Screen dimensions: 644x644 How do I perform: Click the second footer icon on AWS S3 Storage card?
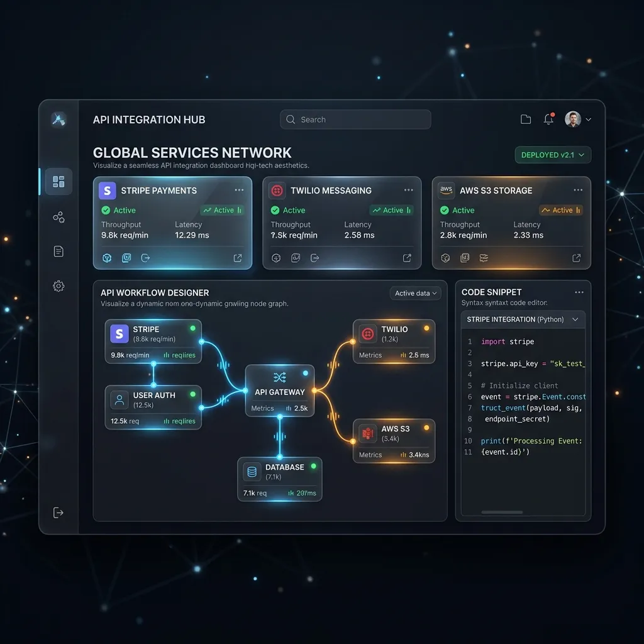pos(465,258)
